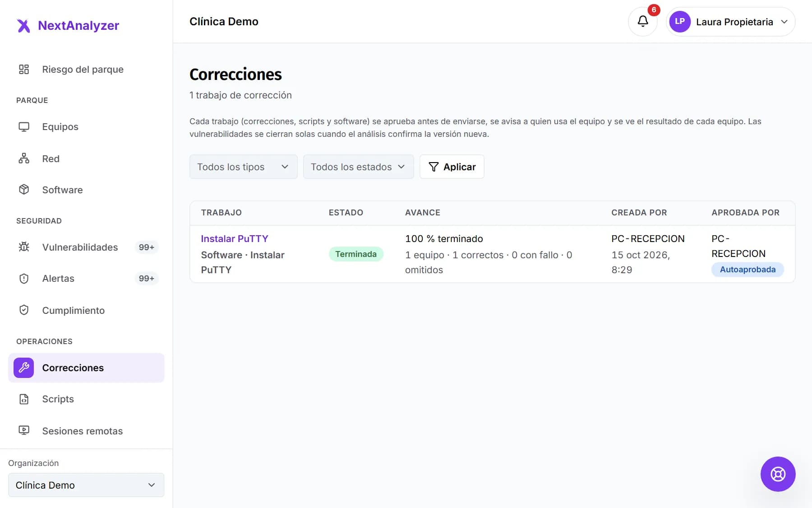Click the ESTADO column header

click(x=346, y=213)
